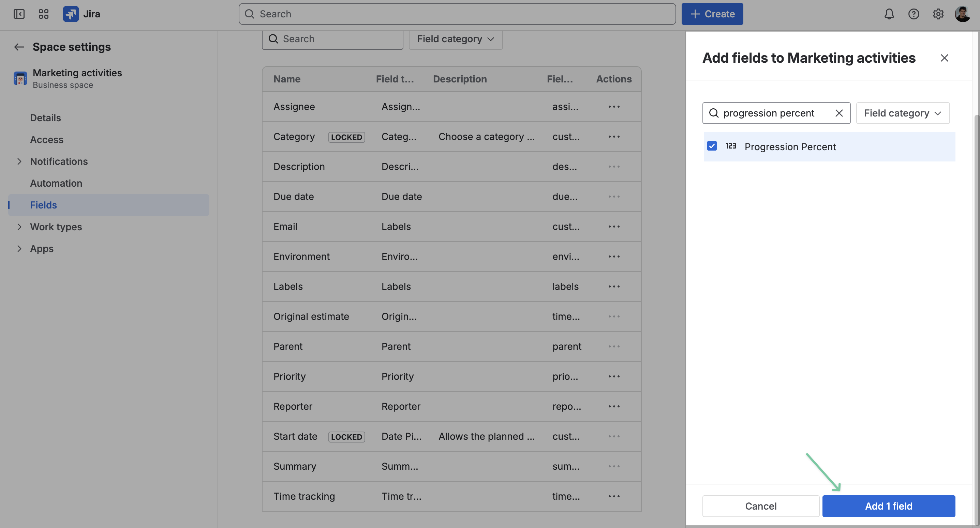Viewport: 980px width, 528px height.
Task: Expand the Notifications section
Action: point(19,161)
